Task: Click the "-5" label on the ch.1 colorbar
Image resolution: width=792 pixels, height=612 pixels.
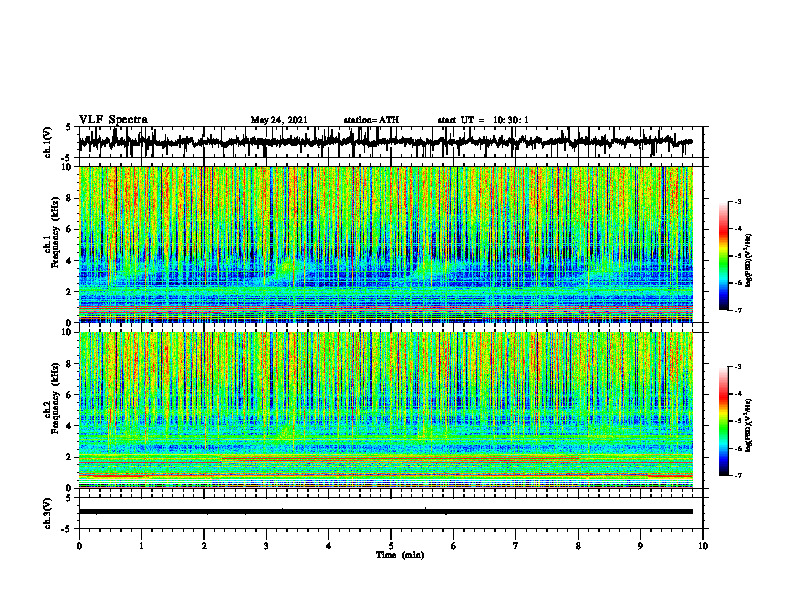Action: tap(737, 256)
